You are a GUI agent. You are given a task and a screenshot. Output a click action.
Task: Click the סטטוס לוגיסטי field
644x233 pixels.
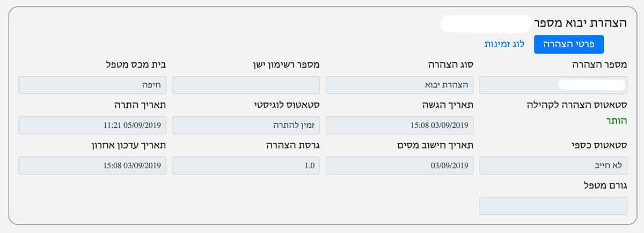(246, 125)
